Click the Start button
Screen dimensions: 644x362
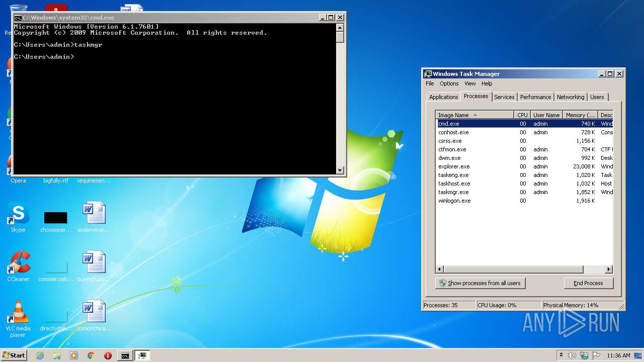tap(14, 355)
